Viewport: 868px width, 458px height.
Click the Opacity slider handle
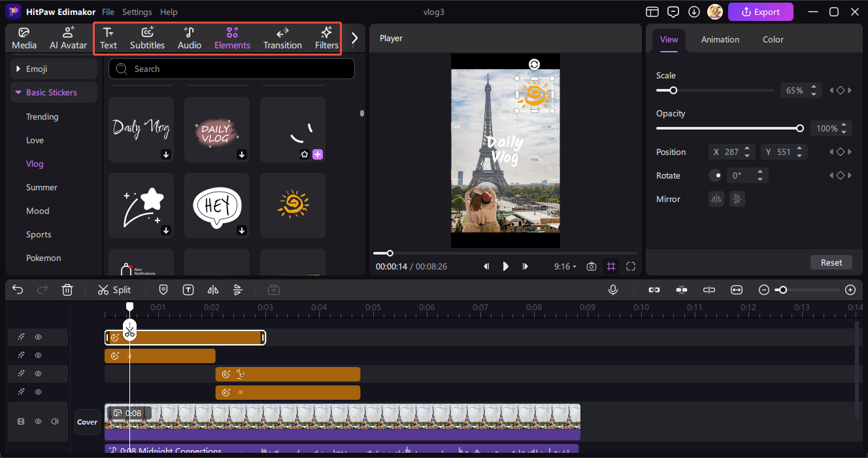pos(800,128)
